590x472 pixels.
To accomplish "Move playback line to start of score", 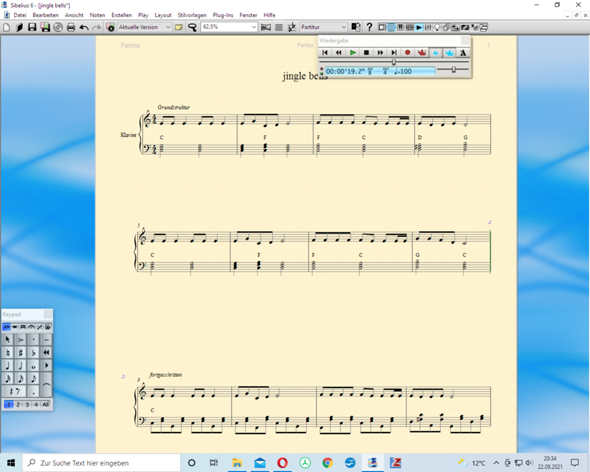I will [x=325, y=53].
